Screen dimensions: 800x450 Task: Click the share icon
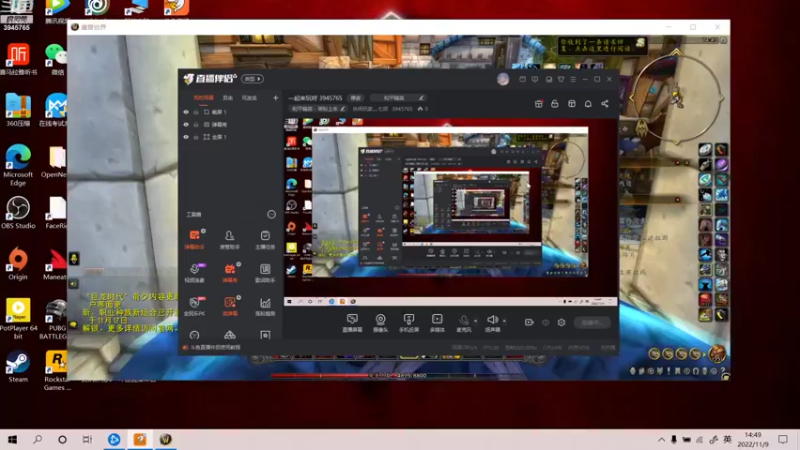coord(605,104)
